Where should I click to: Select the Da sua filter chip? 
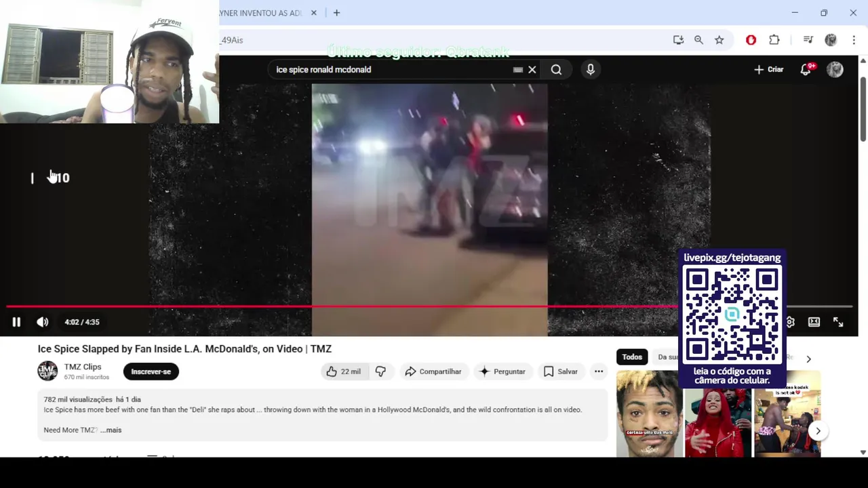667,357
